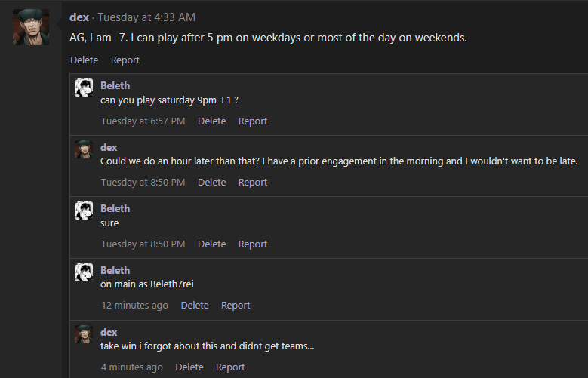This screenshot has width=588, height=378.
Task: Report Beleth's 'sure' reply
Action: click(x=253, y=244)
